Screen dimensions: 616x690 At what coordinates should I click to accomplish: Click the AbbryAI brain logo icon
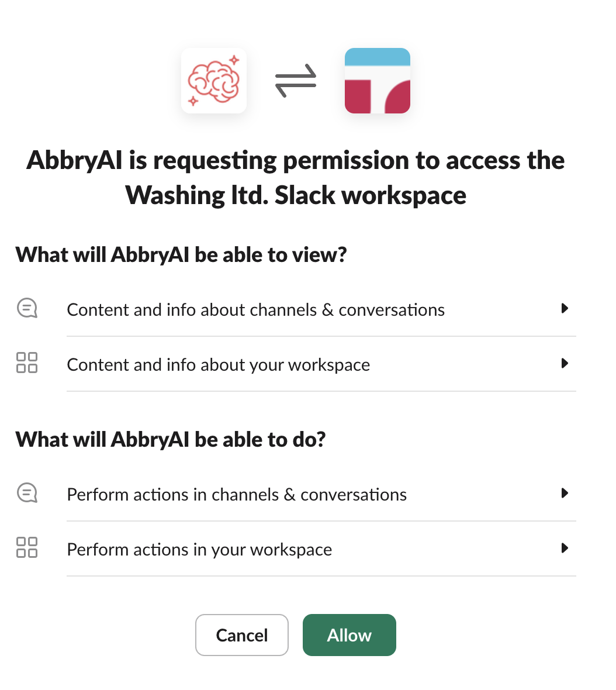pyautogui.click(x=214, y=81)
